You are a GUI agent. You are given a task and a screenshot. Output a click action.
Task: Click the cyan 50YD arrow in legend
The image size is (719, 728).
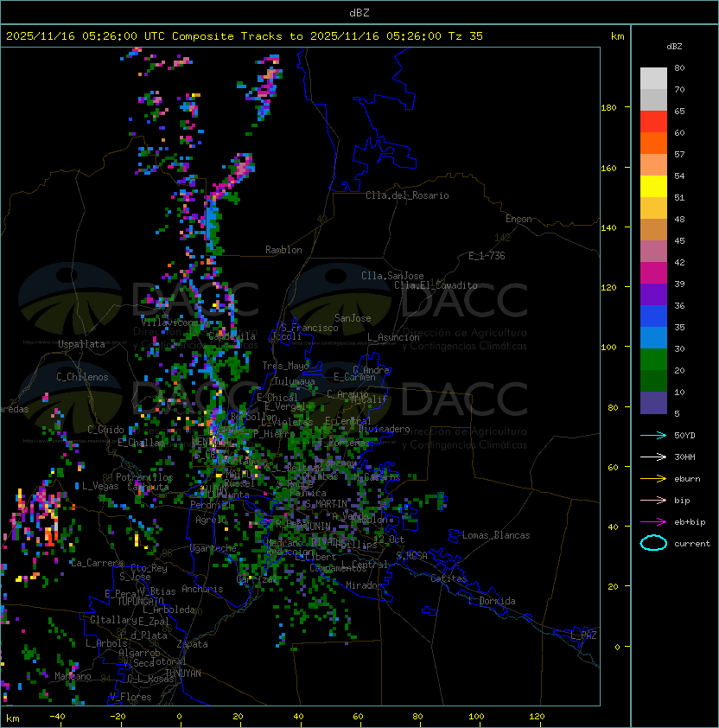coord(653,435)
